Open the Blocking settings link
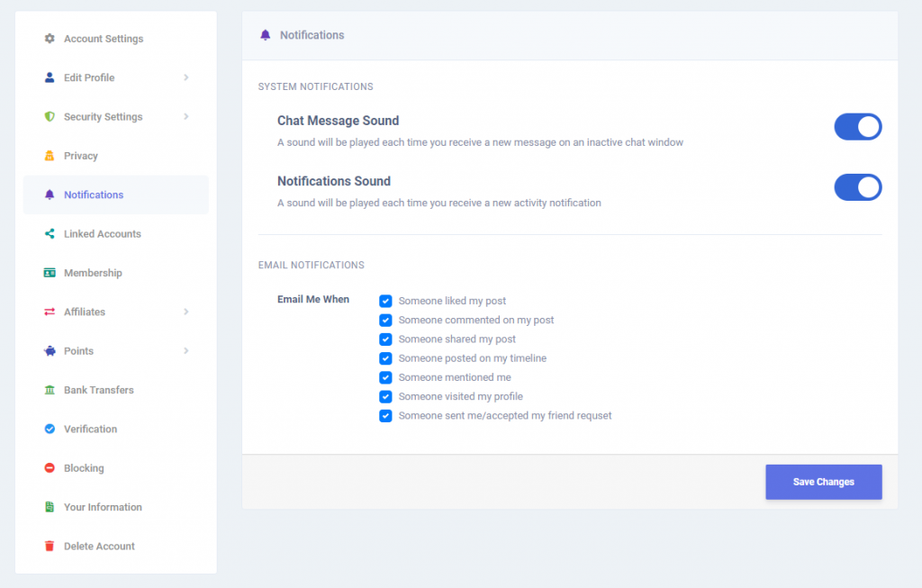This screenshot has width=922, height=588. pyautogui.click(x=116, y=468)
